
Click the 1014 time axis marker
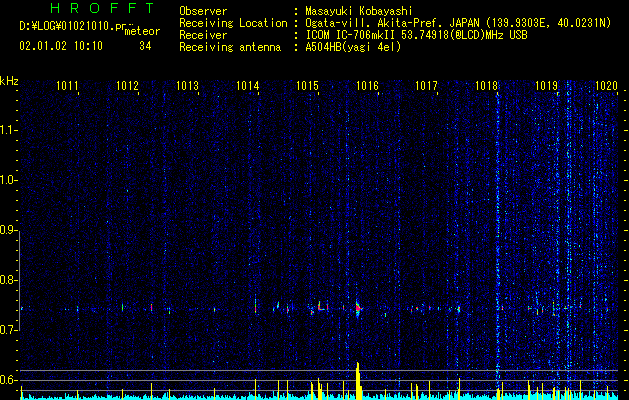tap(248, 86)
